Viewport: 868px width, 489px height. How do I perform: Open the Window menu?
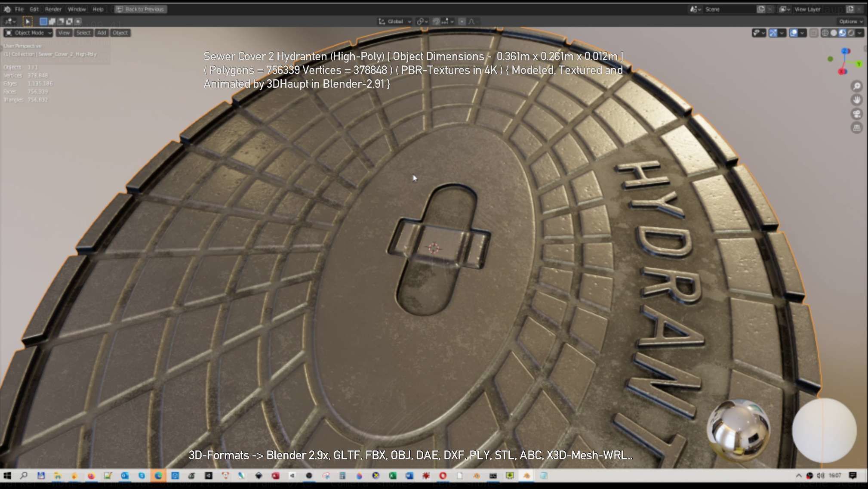pyautogui.click(x=77, y=9)
